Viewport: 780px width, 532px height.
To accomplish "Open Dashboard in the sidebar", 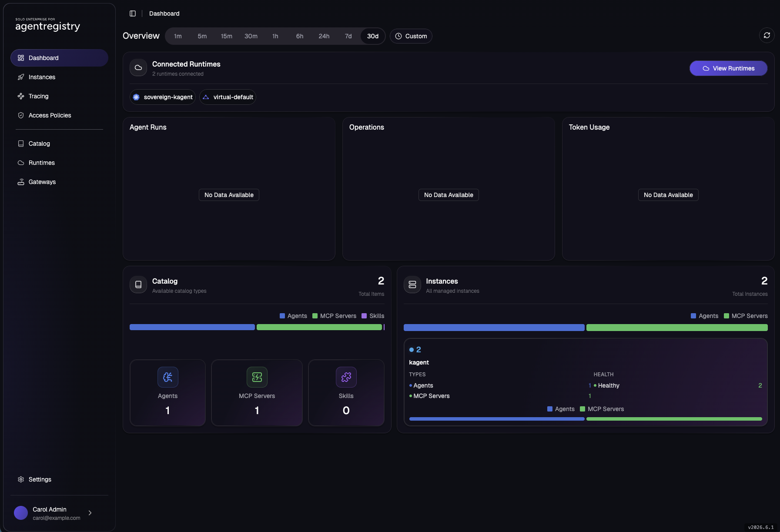I will point(59,58).
